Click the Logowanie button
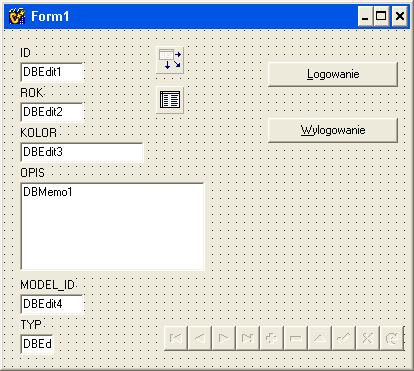414x371 pixels. pos(333,74)
